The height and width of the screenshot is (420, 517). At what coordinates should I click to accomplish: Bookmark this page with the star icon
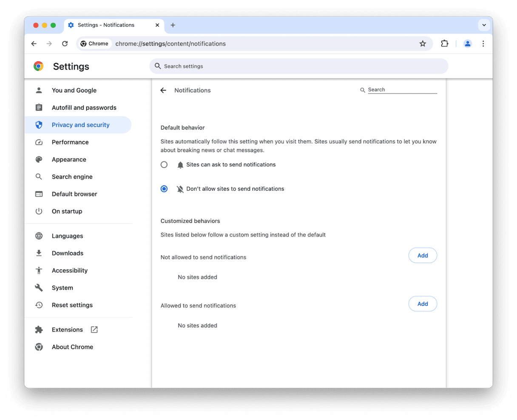423,44
